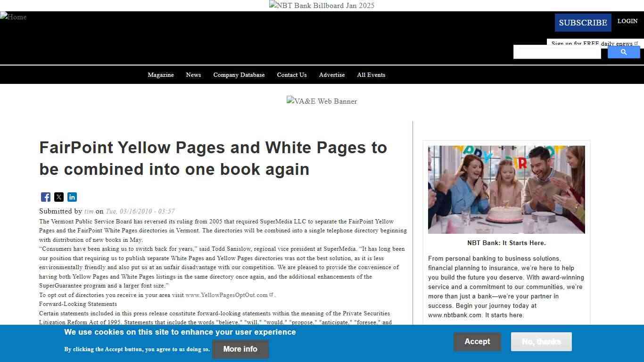Dismiss cookies with No, thanks

pyautogui.click(x=541, y=341)
